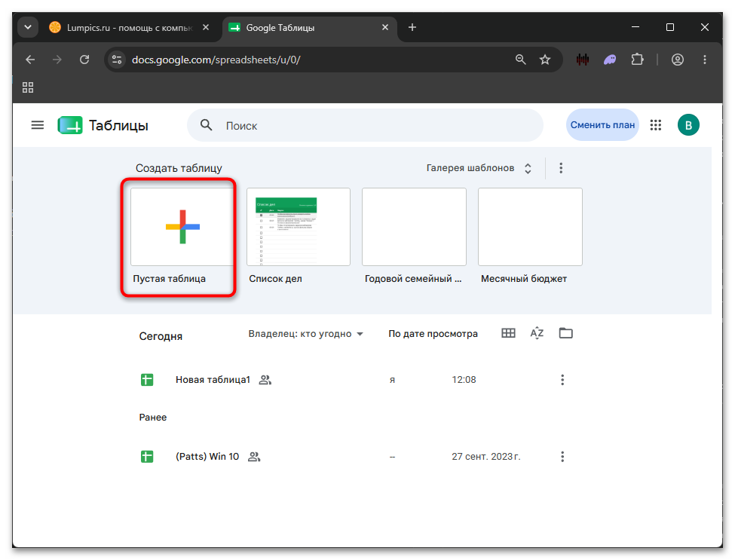This screenshot has width=735, height=560.
Task: Click the purple ghost extension icon
Action: pyautogui.click(x=610, y=60)
